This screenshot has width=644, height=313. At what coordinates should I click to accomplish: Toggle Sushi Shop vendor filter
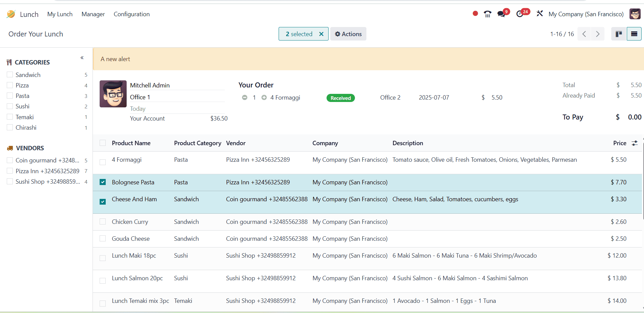coord(10,181)
